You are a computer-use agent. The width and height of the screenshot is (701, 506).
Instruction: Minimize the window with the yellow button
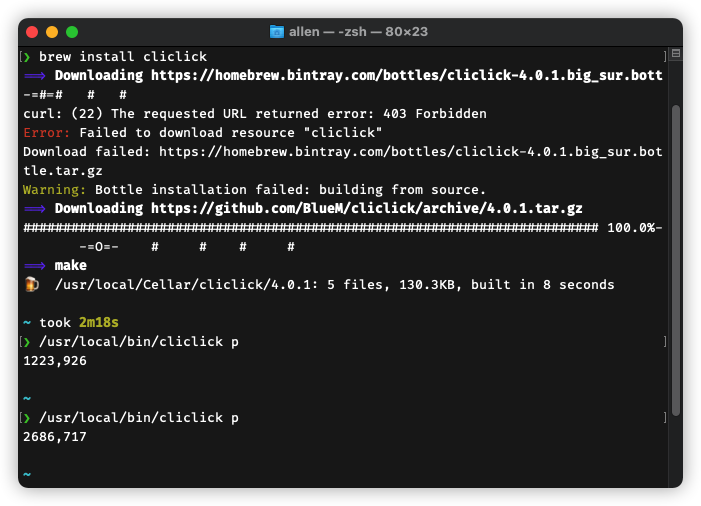(52, 32)
